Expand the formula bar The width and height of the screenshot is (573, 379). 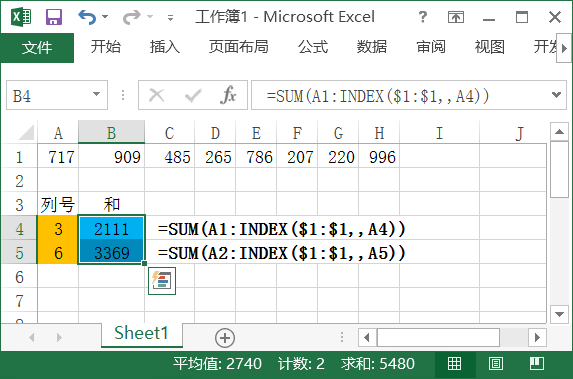point(557,95)
